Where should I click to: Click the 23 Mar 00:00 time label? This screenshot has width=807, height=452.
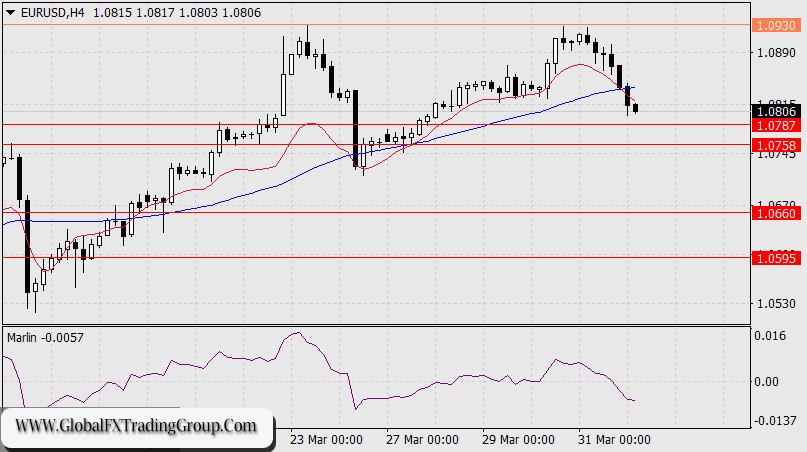pos(326,440)
